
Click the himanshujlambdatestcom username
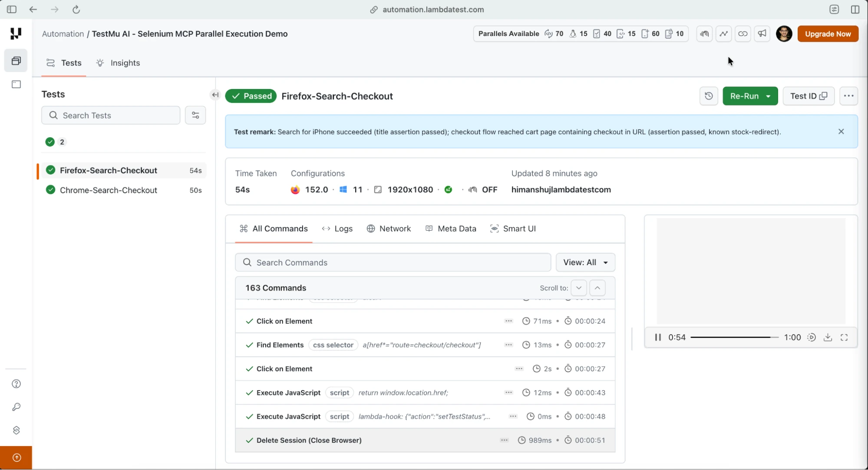(x=561, y=190)
